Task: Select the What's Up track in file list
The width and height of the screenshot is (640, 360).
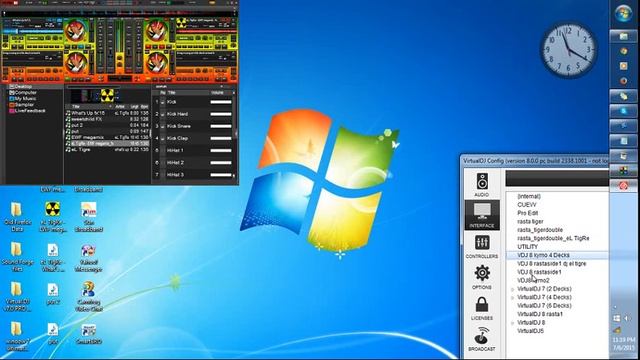Action: click(108, 113)
